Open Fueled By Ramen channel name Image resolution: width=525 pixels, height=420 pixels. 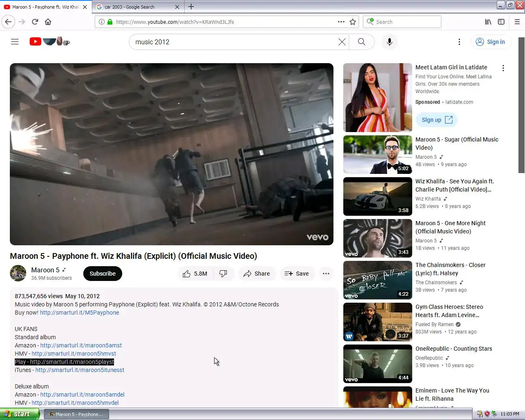click(434, 324)
